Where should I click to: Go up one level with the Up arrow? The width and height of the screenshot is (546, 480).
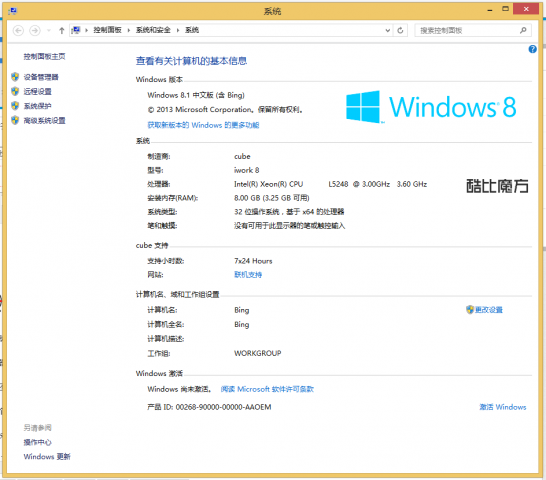[x=62, y=31]
